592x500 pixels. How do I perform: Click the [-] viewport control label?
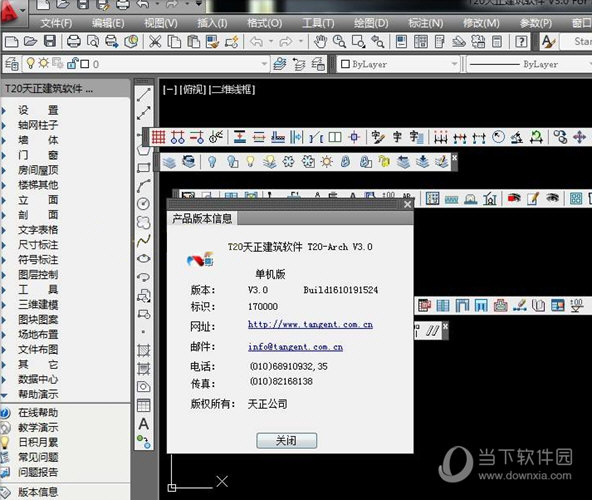(170, 90)
